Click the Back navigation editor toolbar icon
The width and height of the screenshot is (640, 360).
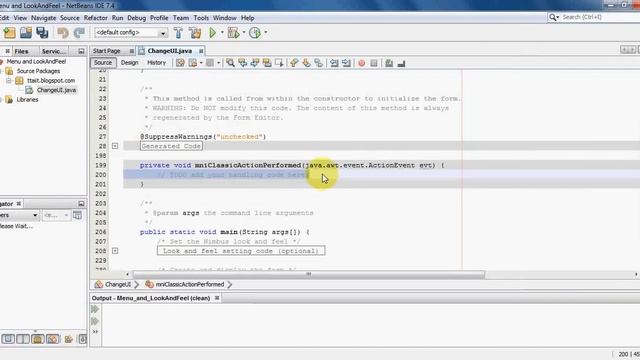pos(192,63)
